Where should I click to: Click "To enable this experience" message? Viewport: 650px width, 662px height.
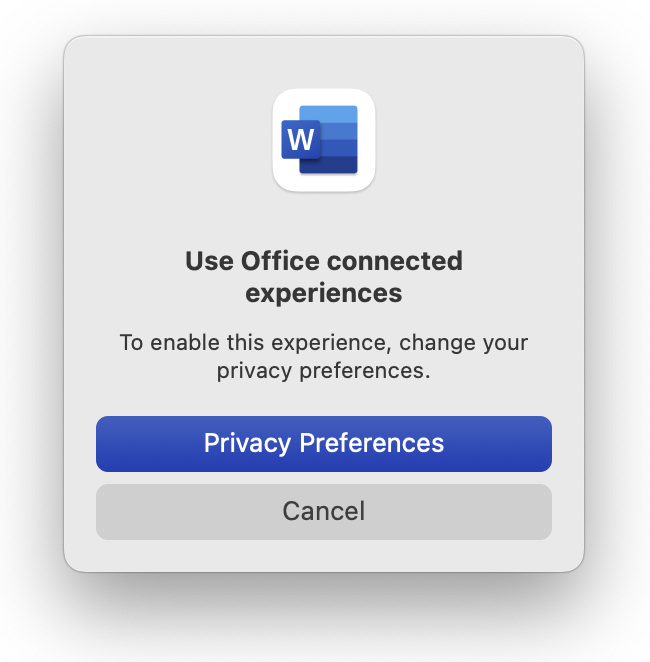pyautogui.click(x=324, y=343)
